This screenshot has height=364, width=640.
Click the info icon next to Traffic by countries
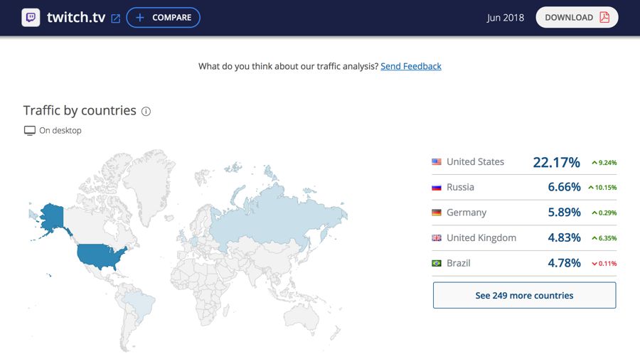tap(146, 111)
